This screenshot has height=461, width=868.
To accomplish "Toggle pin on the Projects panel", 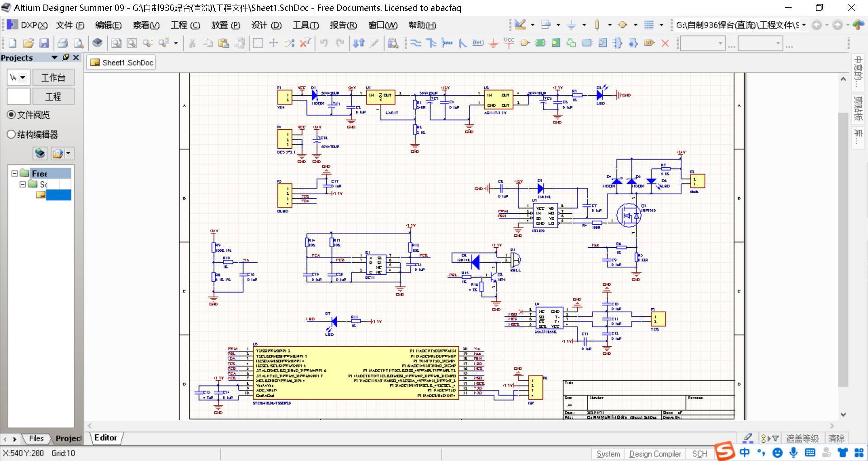I will tap(66, 57).
